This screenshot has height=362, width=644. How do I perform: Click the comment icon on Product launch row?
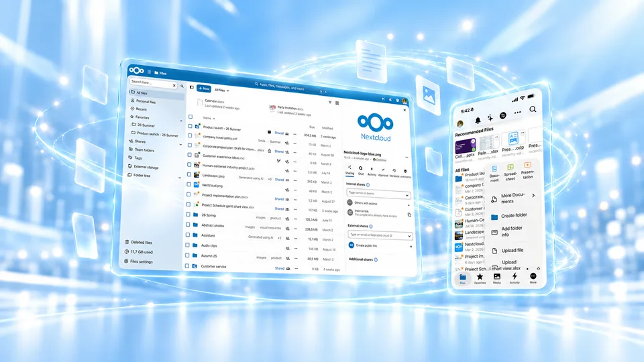[x=270, y=132]
